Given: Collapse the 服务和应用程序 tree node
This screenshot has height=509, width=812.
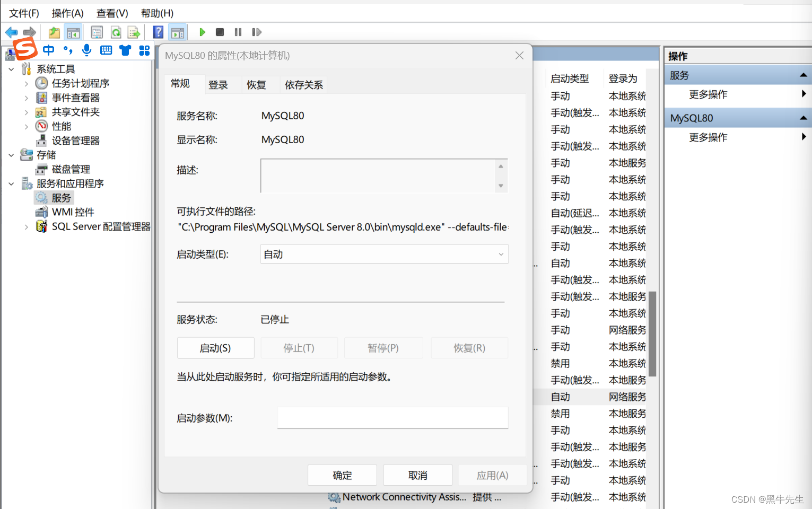Looking at the screenshot, I should pos(11,183).
